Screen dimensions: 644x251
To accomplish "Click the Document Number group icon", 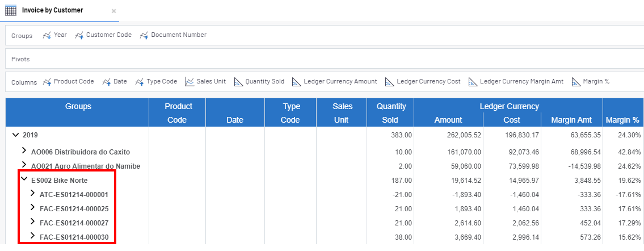I will [144, 35].
